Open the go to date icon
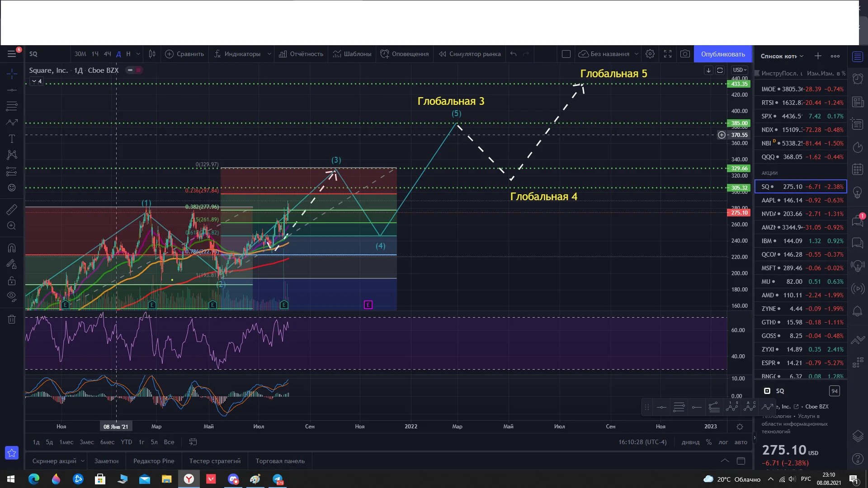868x488 pixels. click(x=193, y=442)
